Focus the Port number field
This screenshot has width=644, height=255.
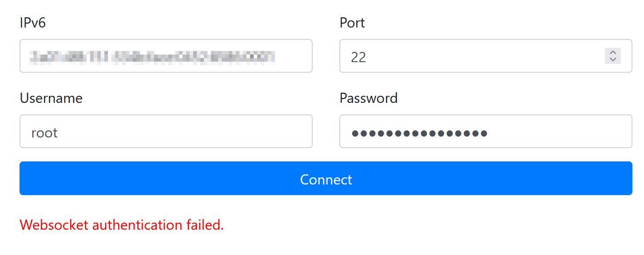471,56
